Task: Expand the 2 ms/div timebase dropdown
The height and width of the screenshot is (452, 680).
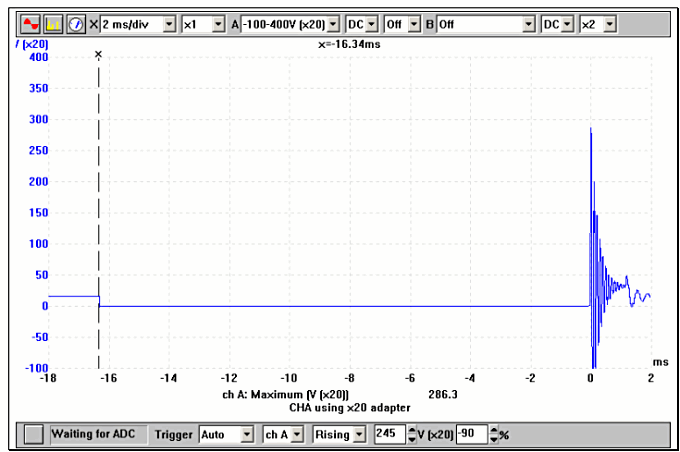Action: (x=168, y=23)
